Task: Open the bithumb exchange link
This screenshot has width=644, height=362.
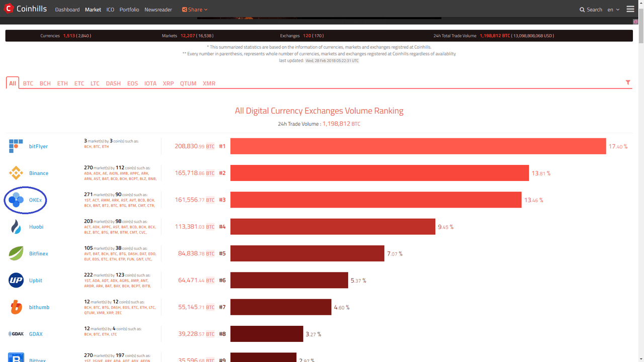Action: [x=39, y=307]
